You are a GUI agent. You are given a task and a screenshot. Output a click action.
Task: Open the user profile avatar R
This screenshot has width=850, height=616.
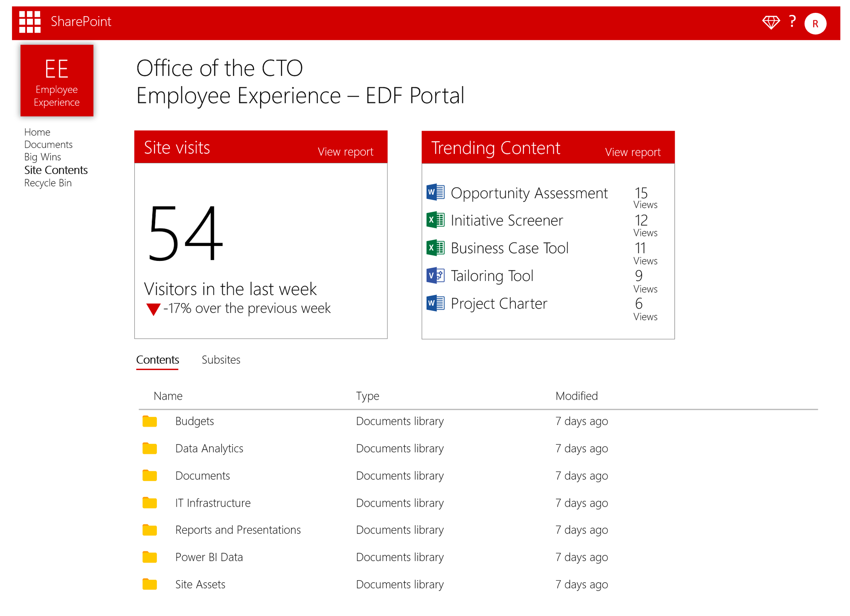click(815, 24)
